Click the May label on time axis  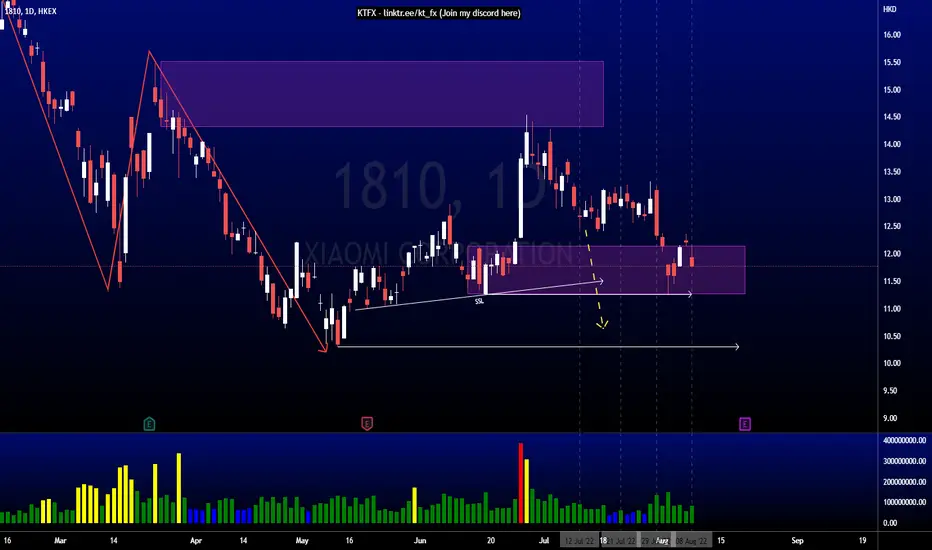(302, 540)
